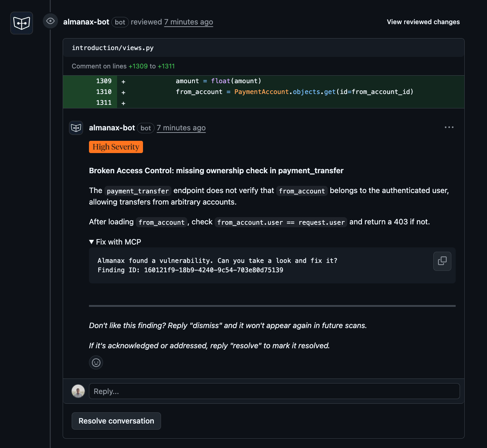Open View reviewed changes

coord(423,22)
